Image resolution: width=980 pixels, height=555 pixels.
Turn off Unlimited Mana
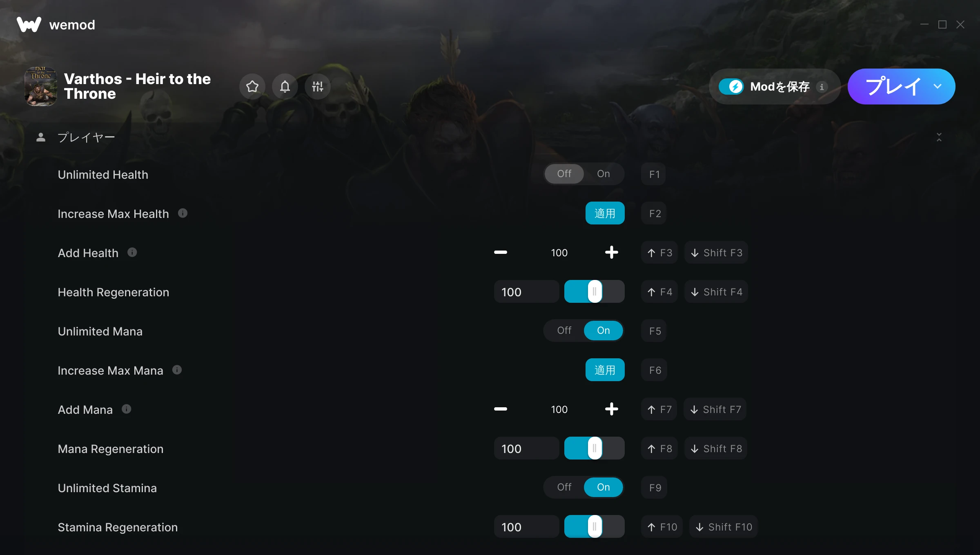click(x=564, y=331)
